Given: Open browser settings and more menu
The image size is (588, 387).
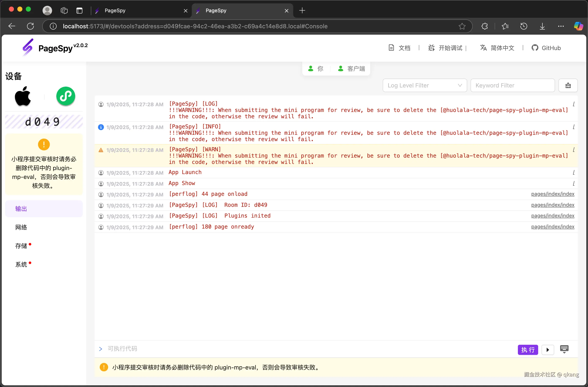Looking at the screenshot, I should (x=561, y=26).
